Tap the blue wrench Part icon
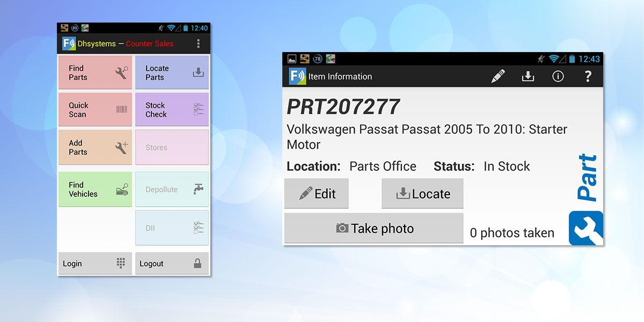This screenshot has width=644, height=322. [x=586, y=228]
